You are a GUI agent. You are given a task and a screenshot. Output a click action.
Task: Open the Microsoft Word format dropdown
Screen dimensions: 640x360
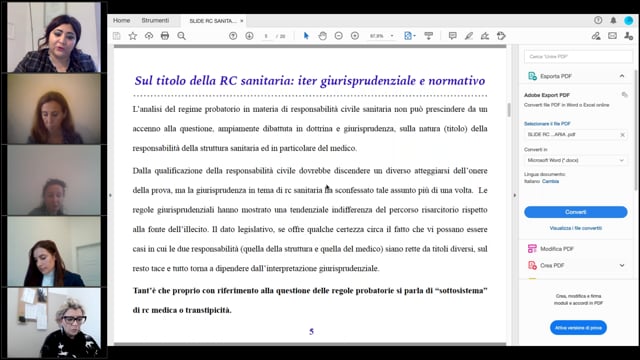click(576, 160)
